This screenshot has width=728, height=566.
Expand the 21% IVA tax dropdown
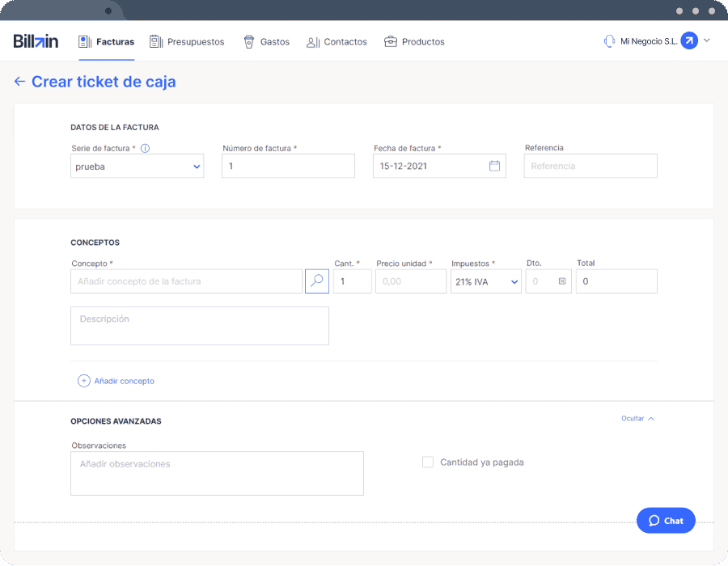click(485, 281)
